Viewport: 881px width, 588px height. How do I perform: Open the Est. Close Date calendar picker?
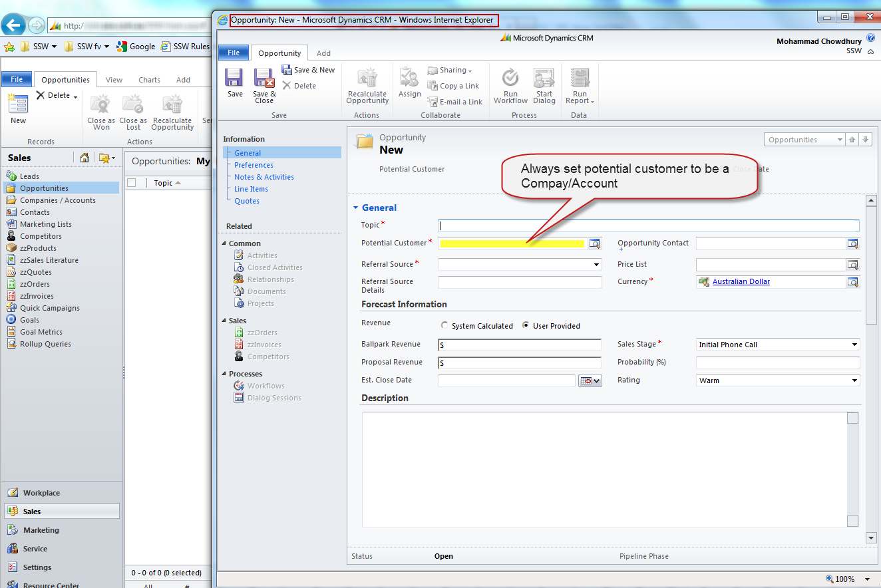(590, 380)
